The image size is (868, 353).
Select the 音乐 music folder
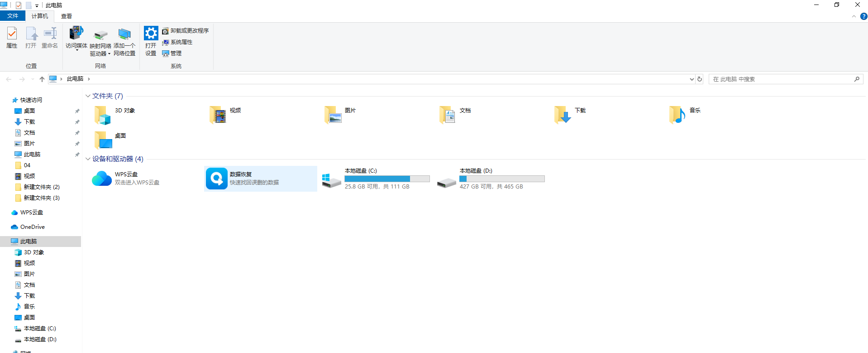[677, 115]
